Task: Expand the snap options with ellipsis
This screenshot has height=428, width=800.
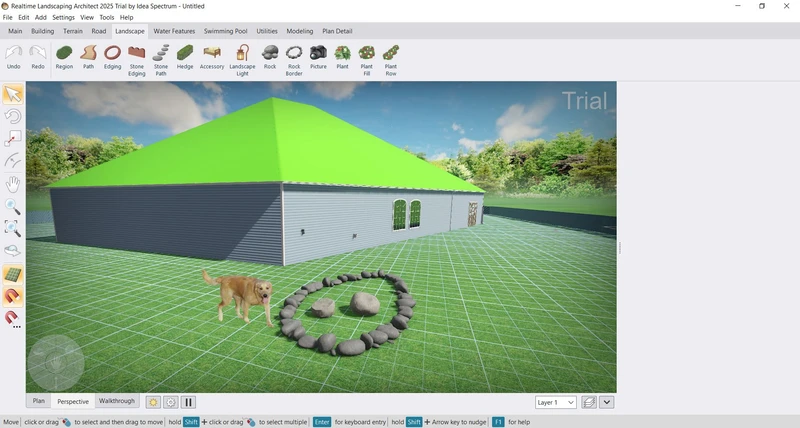Action: pos(17,327)
